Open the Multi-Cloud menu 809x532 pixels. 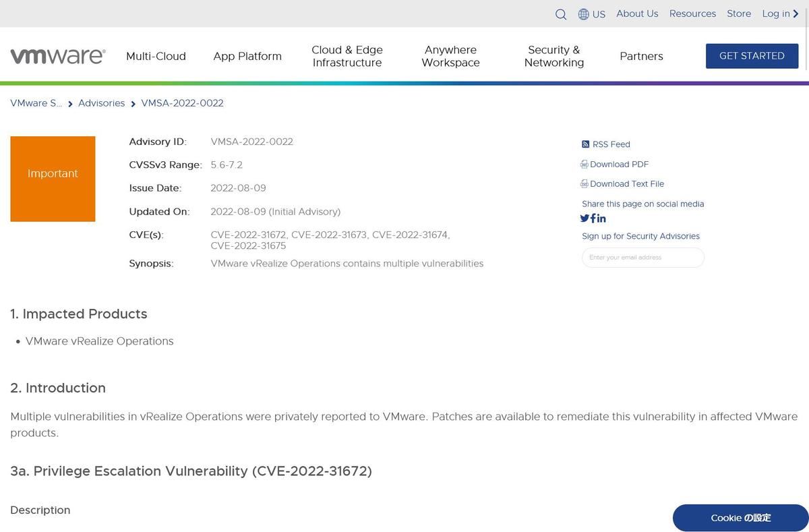coord(156,56)
